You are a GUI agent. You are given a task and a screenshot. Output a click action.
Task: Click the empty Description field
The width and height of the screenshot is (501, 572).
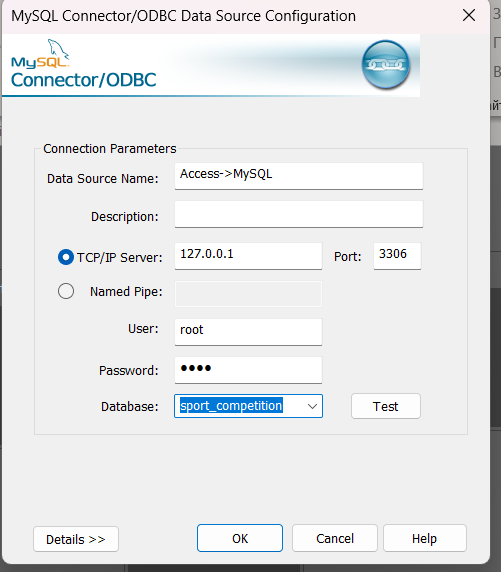pos(299,214)
